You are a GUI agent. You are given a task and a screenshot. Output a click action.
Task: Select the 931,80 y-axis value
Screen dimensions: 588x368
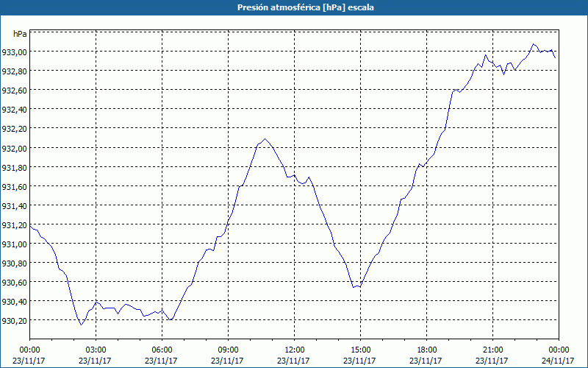[14, 167]
